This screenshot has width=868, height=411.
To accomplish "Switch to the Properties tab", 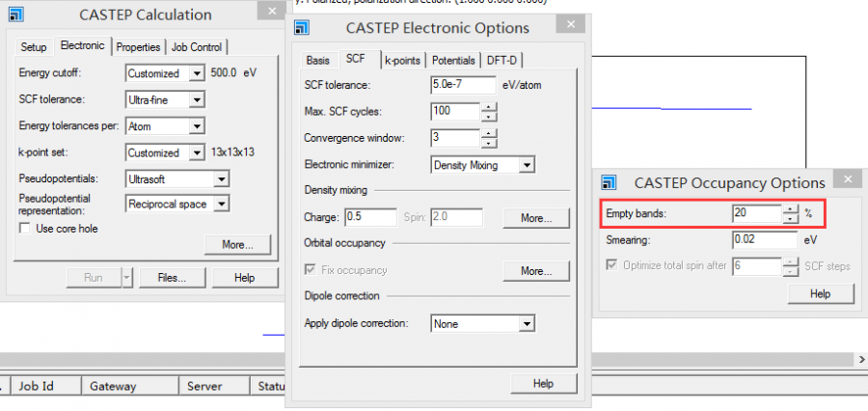I will click(138, 47).
